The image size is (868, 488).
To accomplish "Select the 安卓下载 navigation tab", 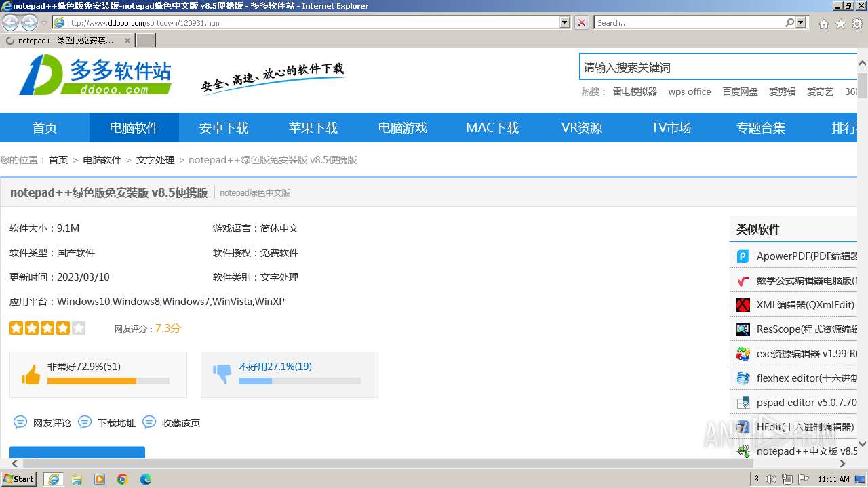I will (224, 127).
